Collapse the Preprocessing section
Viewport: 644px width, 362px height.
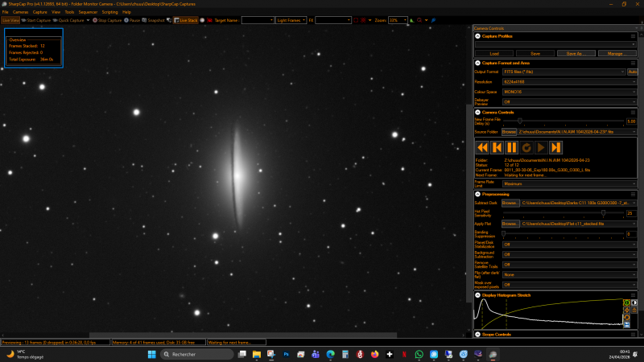477,194
